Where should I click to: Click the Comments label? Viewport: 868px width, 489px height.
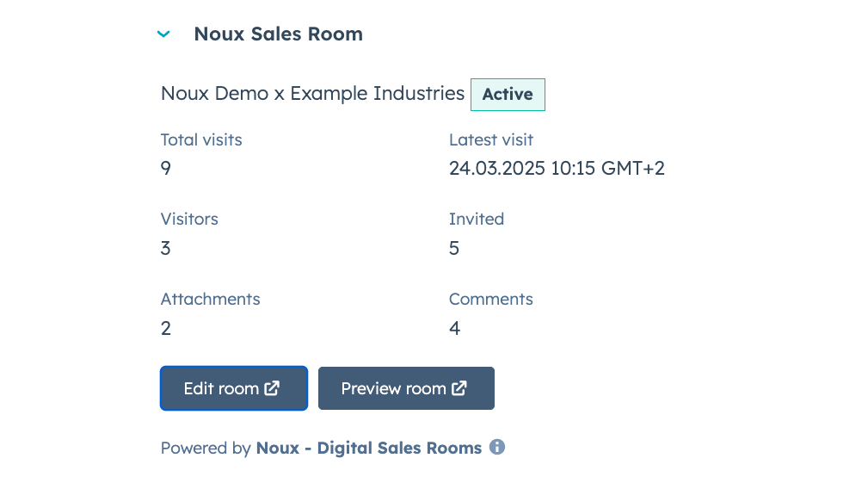pos(491,299)
